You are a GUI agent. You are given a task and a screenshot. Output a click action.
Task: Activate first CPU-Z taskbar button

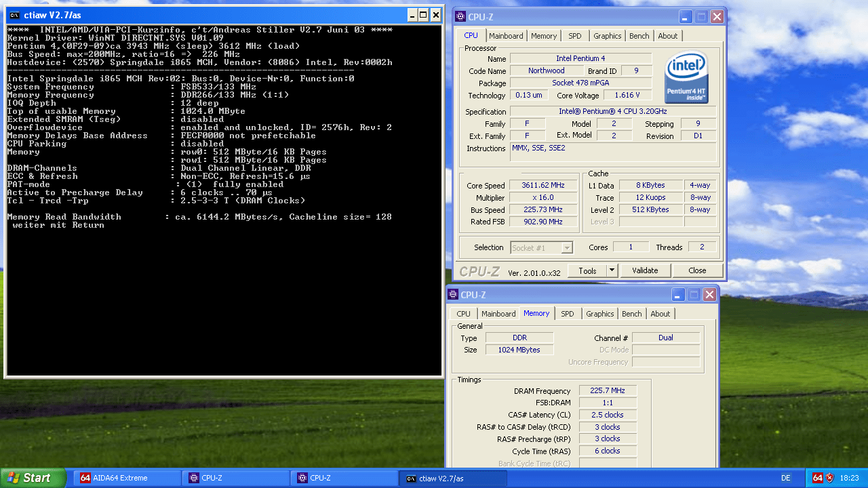click(x=236, y=478)
